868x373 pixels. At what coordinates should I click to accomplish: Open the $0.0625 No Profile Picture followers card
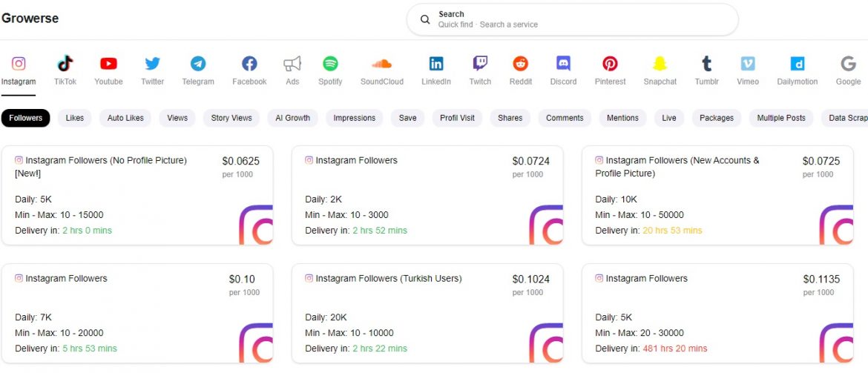[x=137, y=195]
